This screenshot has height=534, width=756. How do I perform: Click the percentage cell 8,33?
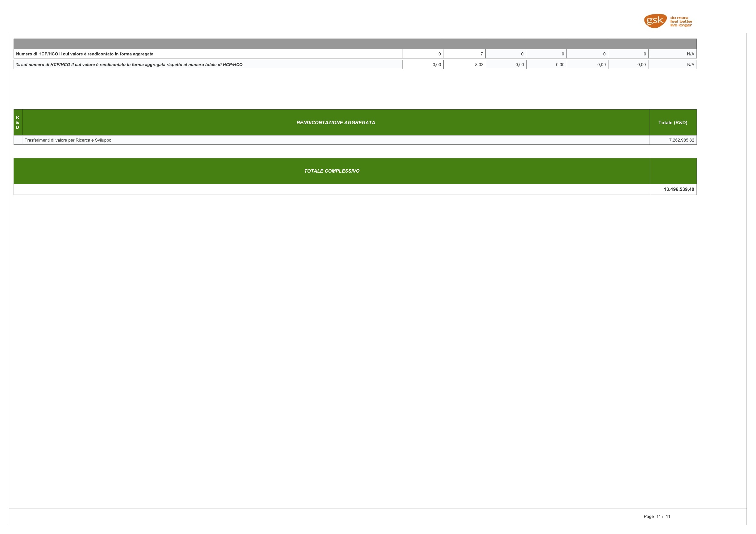(x=479, y=65)
